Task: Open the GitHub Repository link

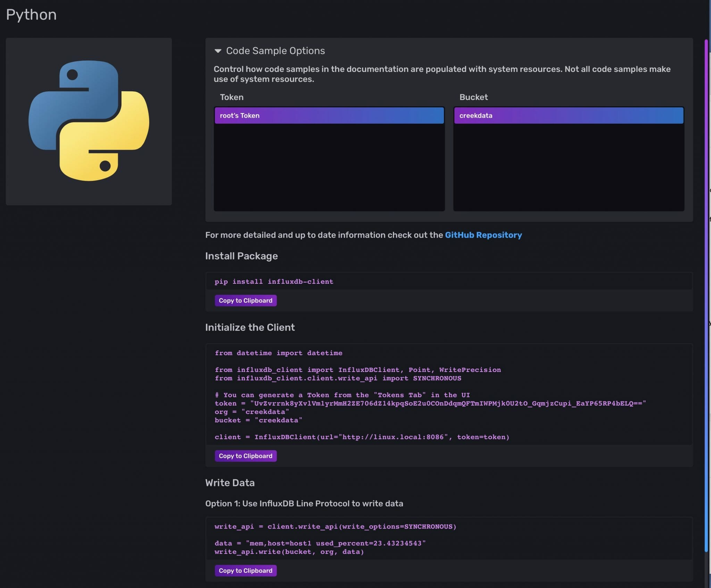Action: point(483,235)
